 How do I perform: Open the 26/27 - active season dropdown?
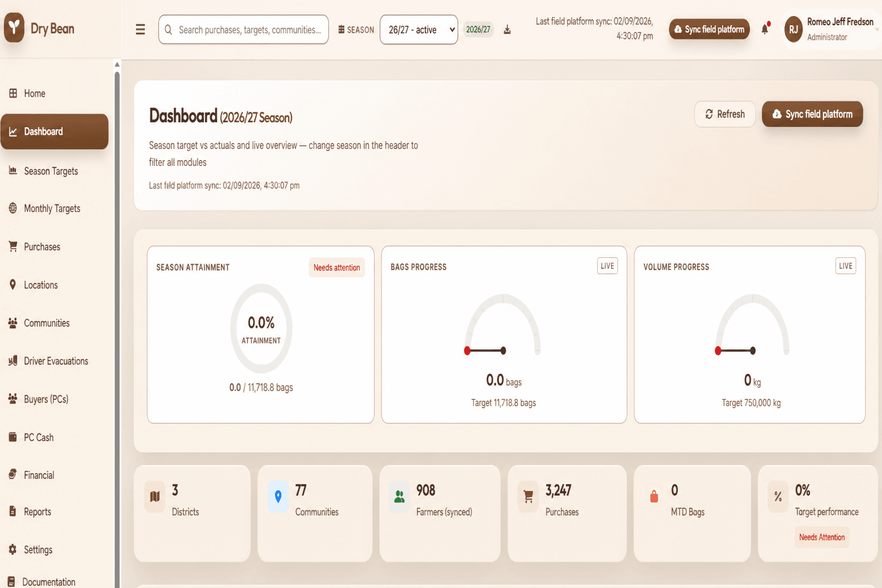tap(419, 29)
